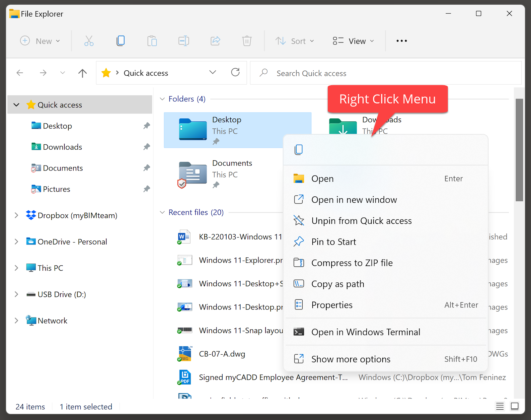Choose Open from the context menu

(386, 178)
